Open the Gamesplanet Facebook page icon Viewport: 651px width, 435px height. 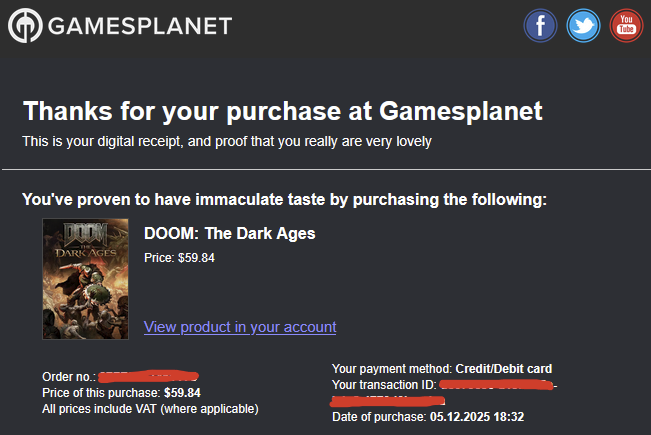(x=540, y=25)
